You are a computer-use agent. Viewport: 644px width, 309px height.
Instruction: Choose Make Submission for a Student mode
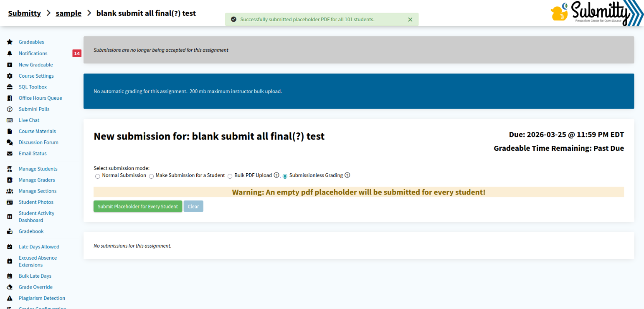point(152,176)
